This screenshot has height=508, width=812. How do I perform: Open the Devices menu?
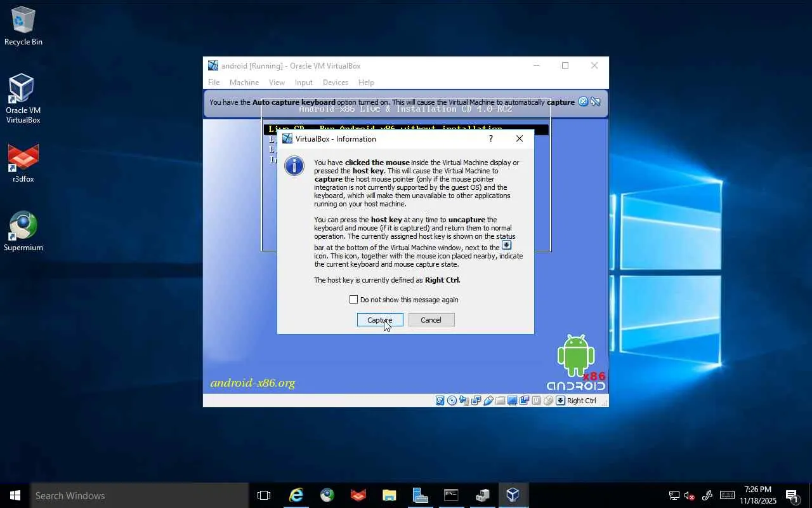pos(336,83)
